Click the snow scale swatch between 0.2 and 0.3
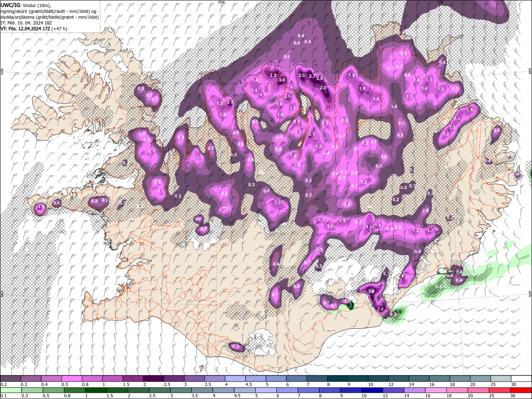Screen dimensions: 532x399 click(11, 379)
